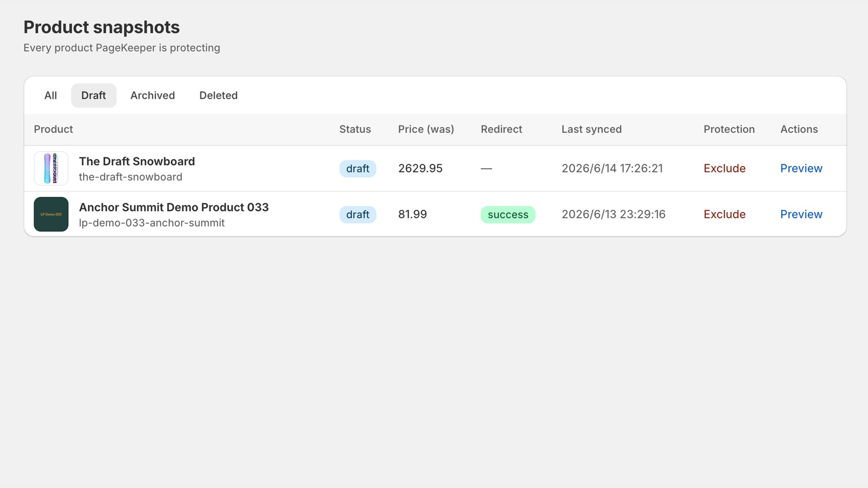The image size is (868, 488).
Task: Open Anchor Summit Demo Product thumbnail image
Action: [x=51, y=214]
